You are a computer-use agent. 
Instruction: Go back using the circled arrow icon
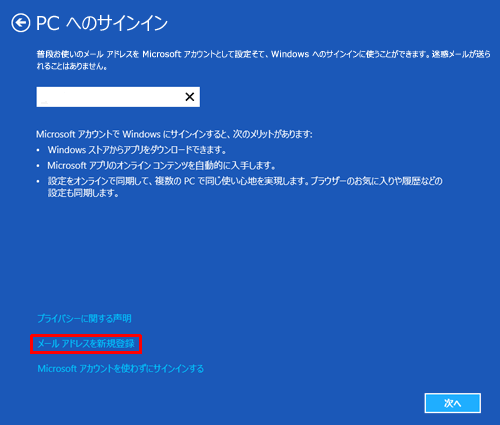[21, 23]
